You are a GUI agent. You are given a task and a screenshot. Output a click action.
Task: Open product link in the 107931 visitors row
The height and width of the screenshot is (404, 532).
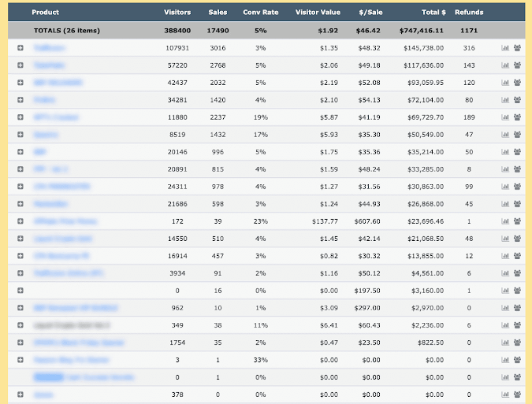[49, 48]
